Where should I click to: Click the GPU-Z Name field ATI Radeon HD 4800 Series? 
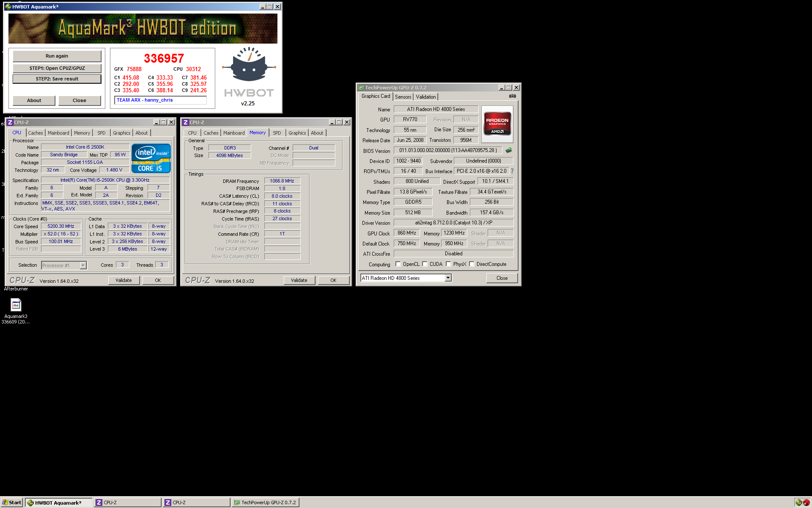436,109
